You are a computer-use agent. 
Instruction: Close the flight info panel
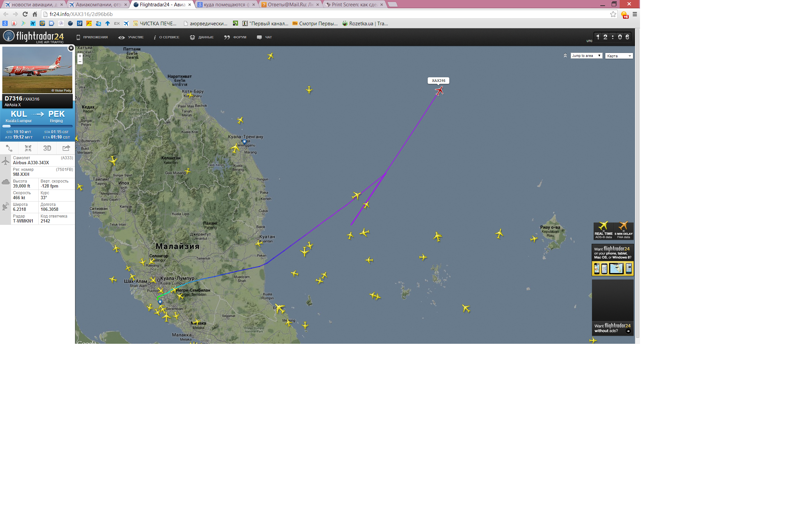(71, 48)
